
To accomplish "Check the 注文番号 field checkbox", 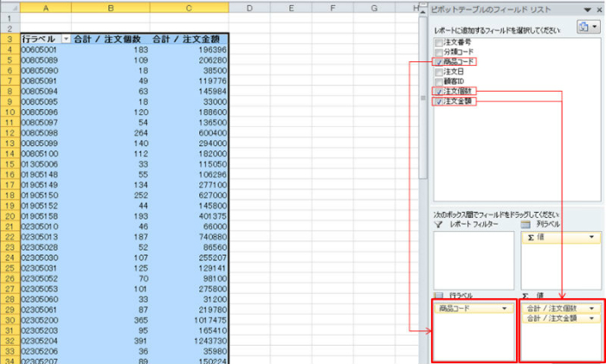I will (439, 42).
